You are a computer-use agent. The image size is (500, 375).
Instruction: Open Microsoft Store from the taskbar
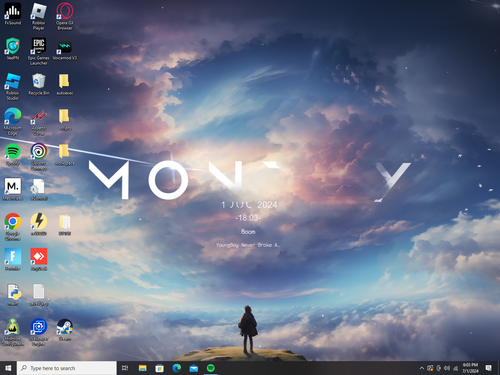(160, 368)
